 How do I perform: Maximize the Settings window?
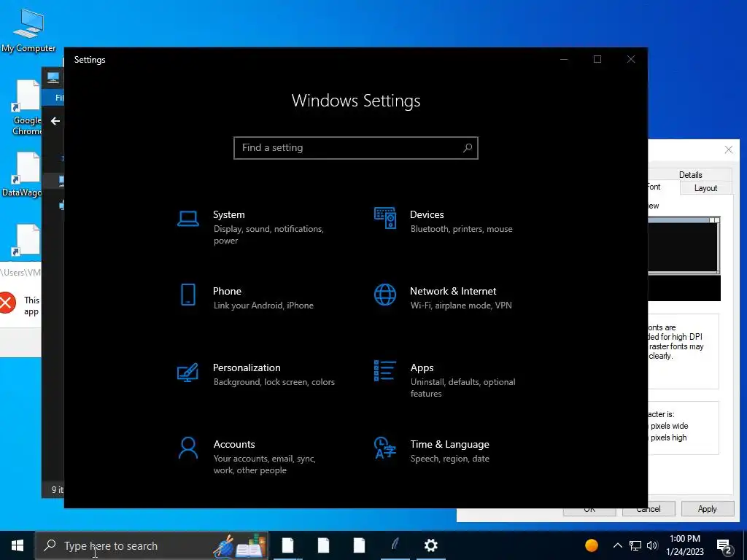tap(597, 59)
